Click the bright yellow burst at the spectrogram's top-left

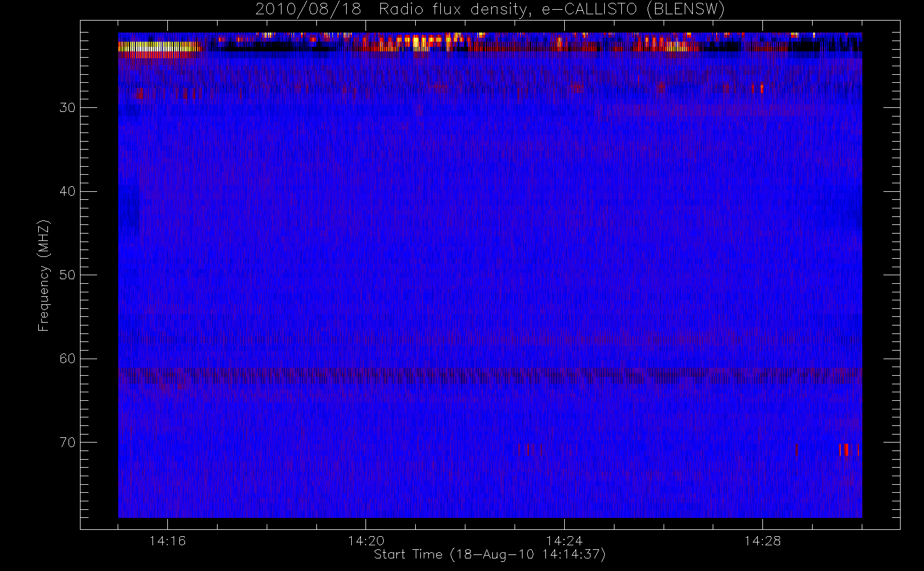[159, 47]
